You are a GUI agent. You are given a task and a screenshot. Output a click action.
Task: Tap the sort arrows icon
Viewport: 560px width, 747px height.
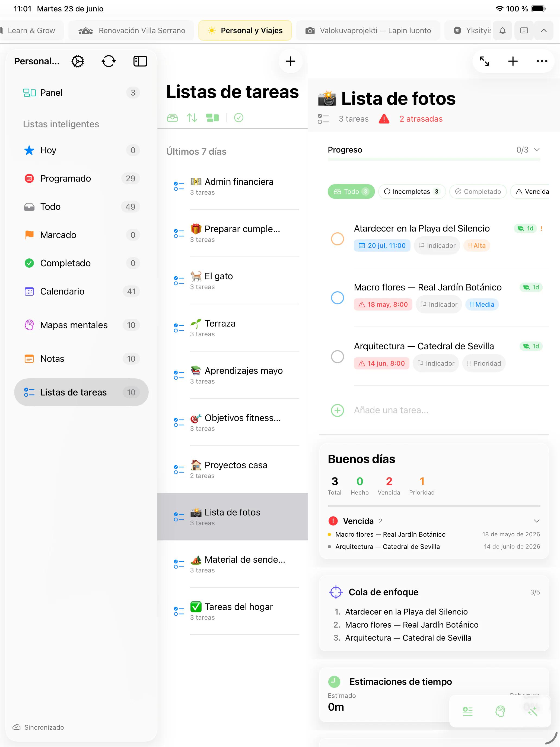tap(192, 118)
